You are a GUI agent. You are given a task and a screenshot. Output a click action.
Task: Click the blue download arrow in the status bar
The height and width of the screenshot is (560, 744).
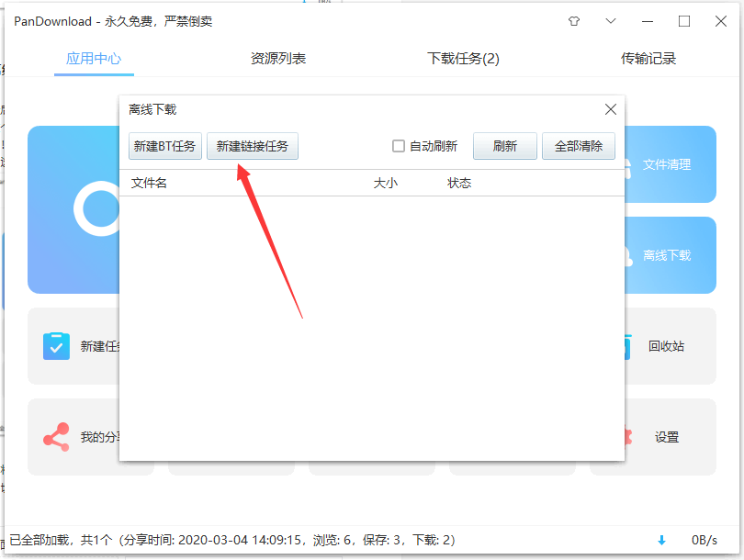pos(661,540)
